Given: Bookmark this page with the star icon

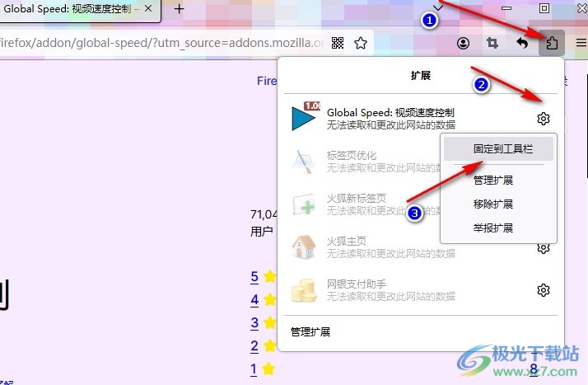Looking at the screenshot, I should [x=361, y=43].
